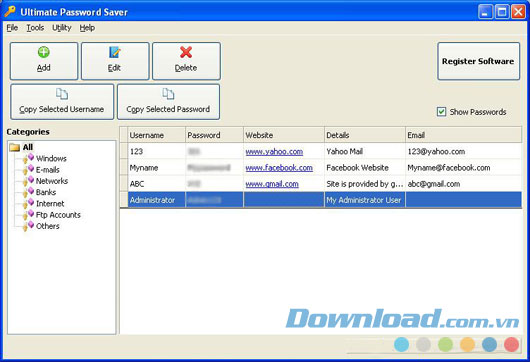Click the key icon beside Windows category

click(x=28, y=158)
